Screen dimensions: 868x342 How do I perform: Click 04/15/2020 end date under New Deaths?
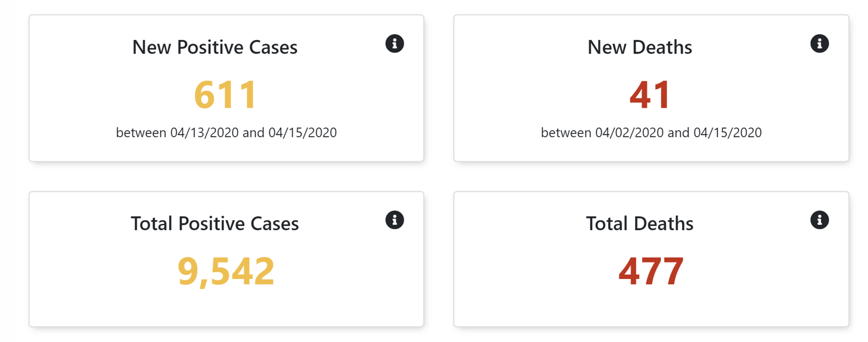pos(727,132)
